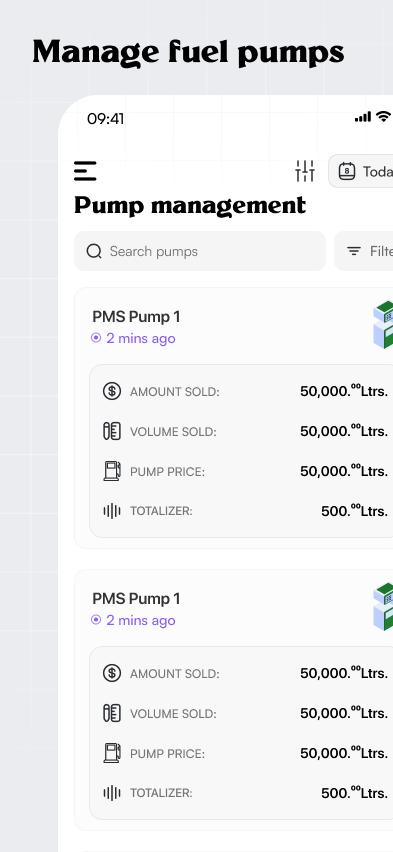Click the volume gauge icon in second card
Screen dimensions: 393x852
tap(112, 713)
